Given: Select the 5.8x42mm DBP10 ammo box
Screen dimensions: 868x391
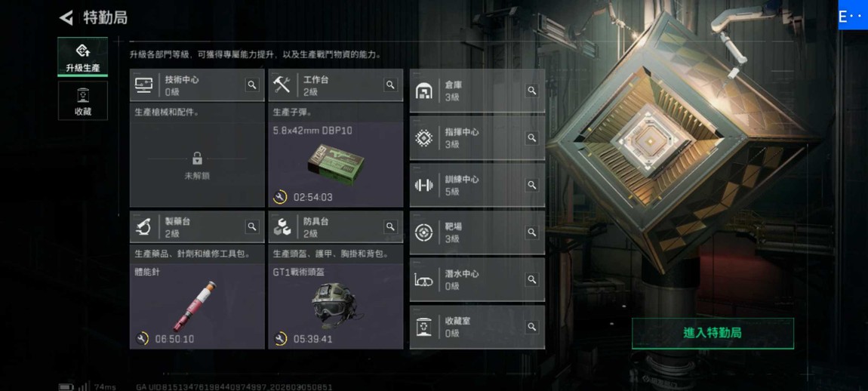Looking at the screenshot, I should click(335, 165).
